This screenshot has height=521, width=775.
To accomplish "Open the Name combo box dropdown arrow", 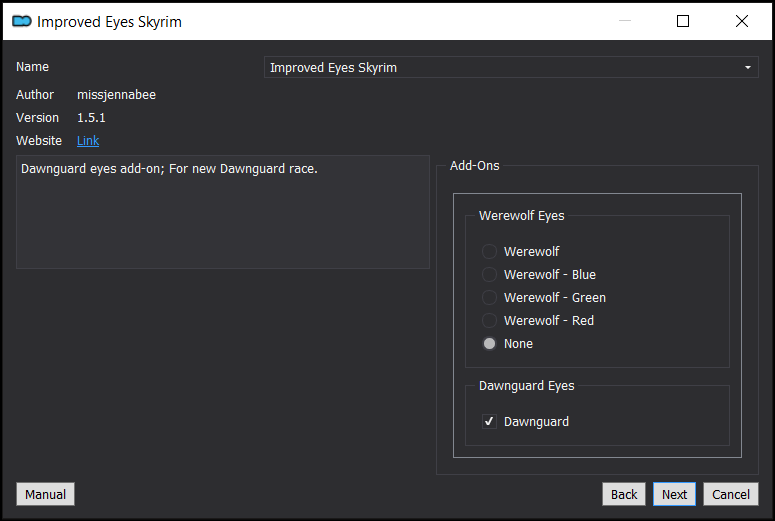I will [748, 67].
